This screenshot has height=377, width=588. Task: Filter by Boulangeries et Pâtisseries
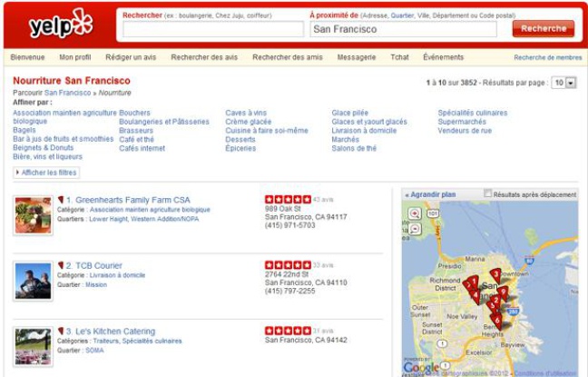pos(164,122)
